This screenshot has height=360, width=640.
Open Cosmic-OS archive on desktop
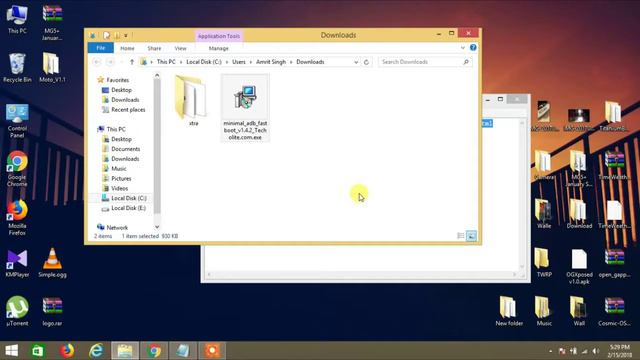coord(614,311)
